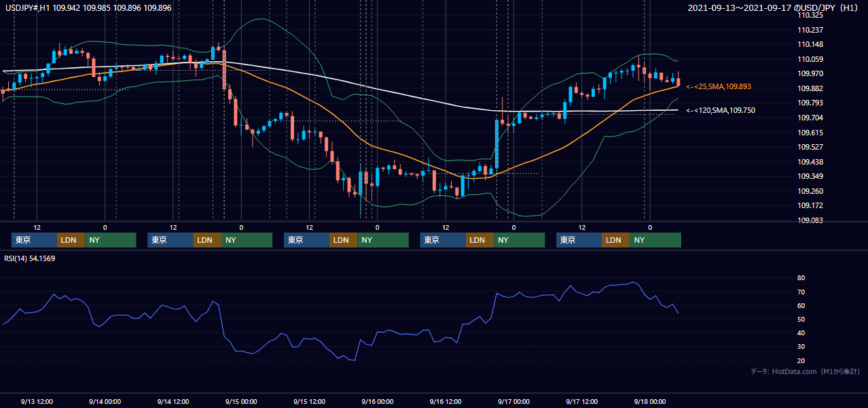This screenshot has width=868, height=408.
Task: Click RSI axis level 20
Action: pyautogui.click(x=801, y=360)
